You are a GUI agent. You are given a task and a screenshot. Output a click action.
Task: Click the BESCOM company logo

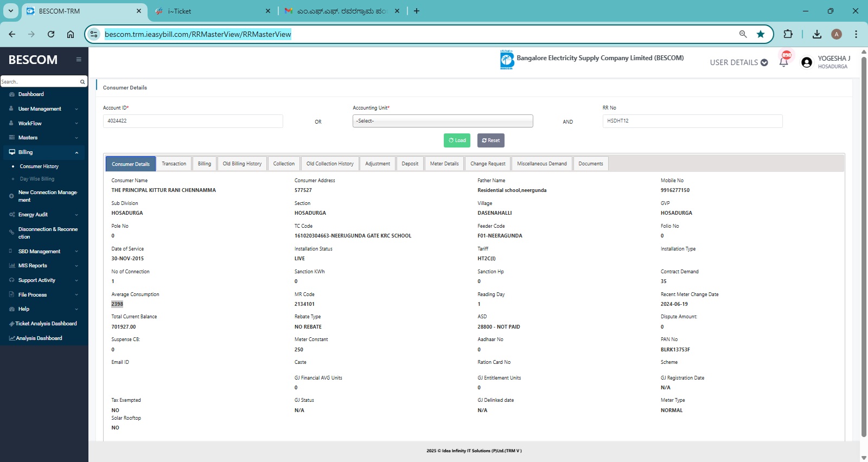pyautogui.click(x=507, y=60)
